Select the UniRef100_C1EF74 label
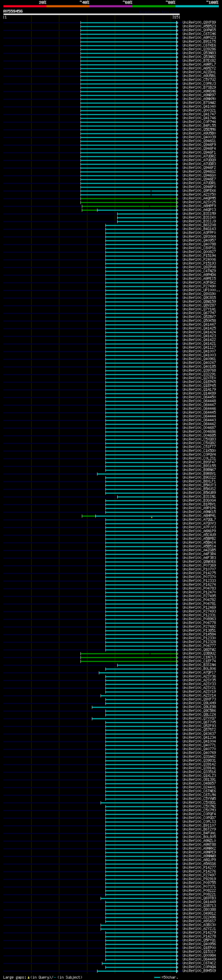Viewport: 222px width, 980px height. (x=199, y=661)
